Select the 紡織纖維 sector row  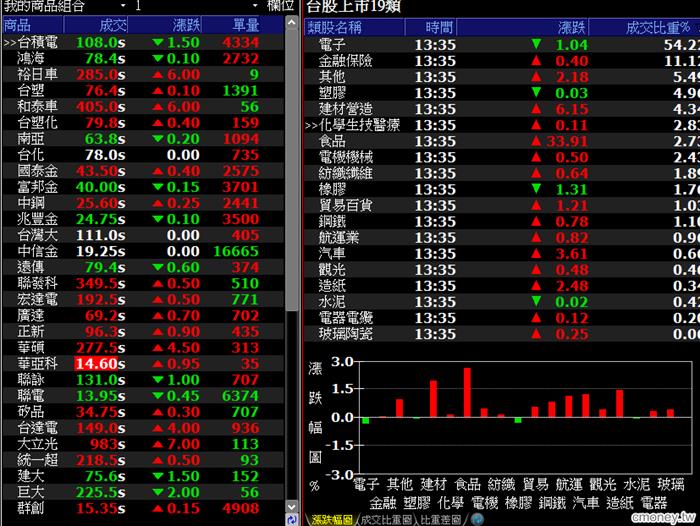pyautogui.click(x=502, y=173)
